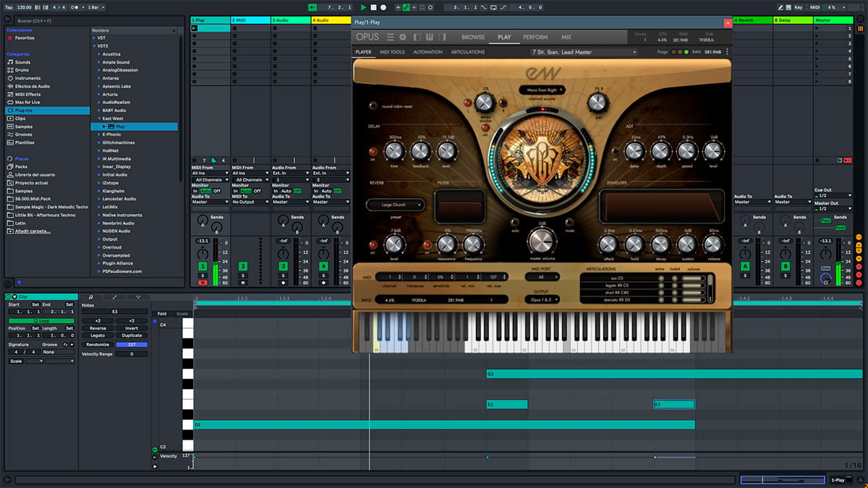Viewport: 868px width, 488px height.
Task: Open the MIDI TOOLS subtab
Action: click(392, 52)
